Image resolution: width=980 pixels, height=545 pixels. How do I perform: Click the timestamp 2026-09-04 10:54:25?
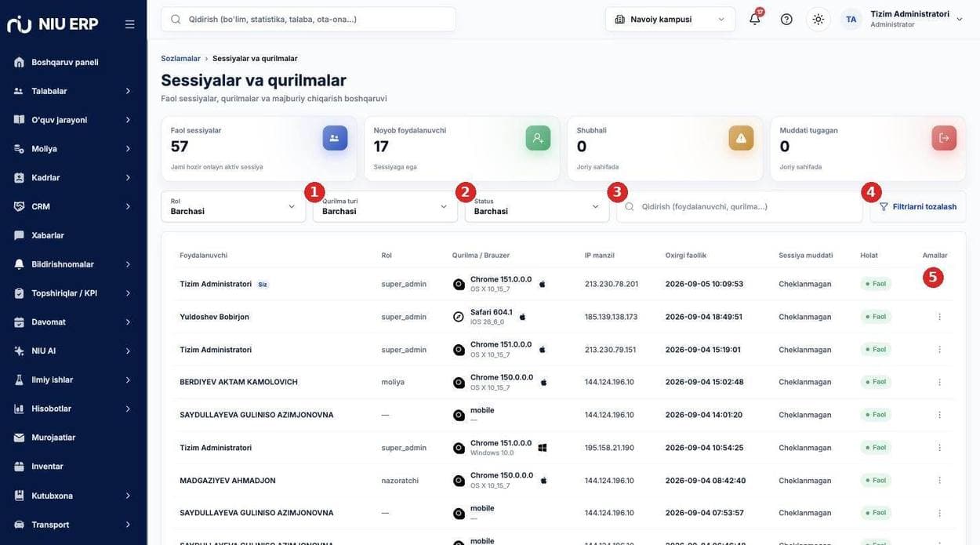coord(704,448)
